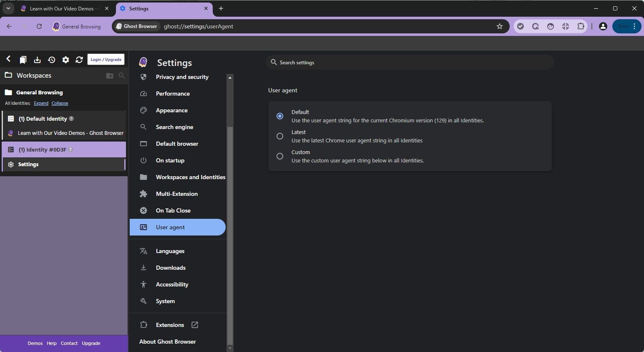Open the bookmarks icon in the sidebar toolbar

click(x=23, y=60)
